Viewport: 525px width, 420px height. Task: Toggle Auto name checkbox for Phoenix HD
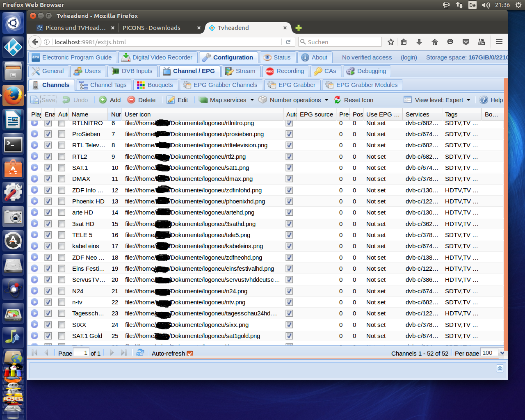[x=62, y=201]
